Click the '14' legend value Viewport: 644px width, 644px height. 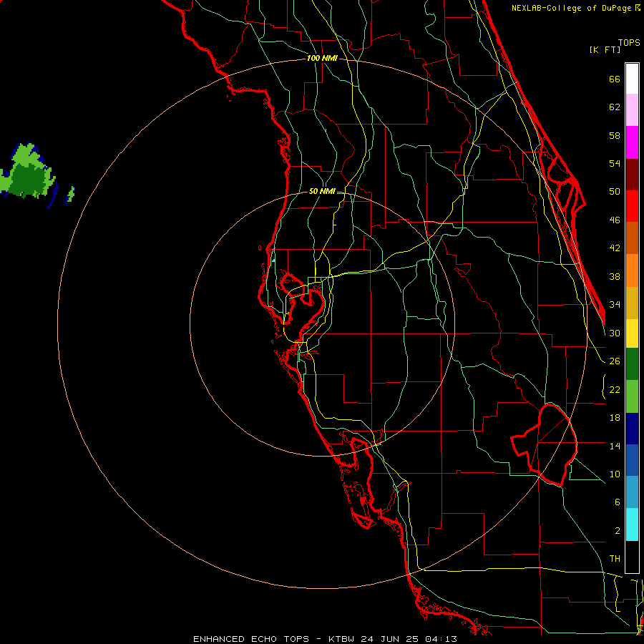click(615, 446)
